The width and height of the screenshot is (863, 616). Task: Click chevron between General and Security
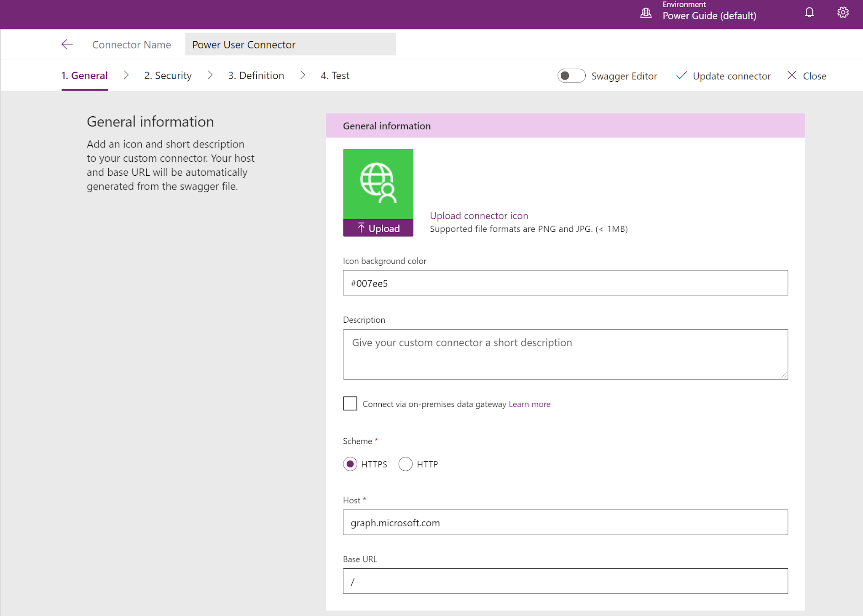(126, 75)
